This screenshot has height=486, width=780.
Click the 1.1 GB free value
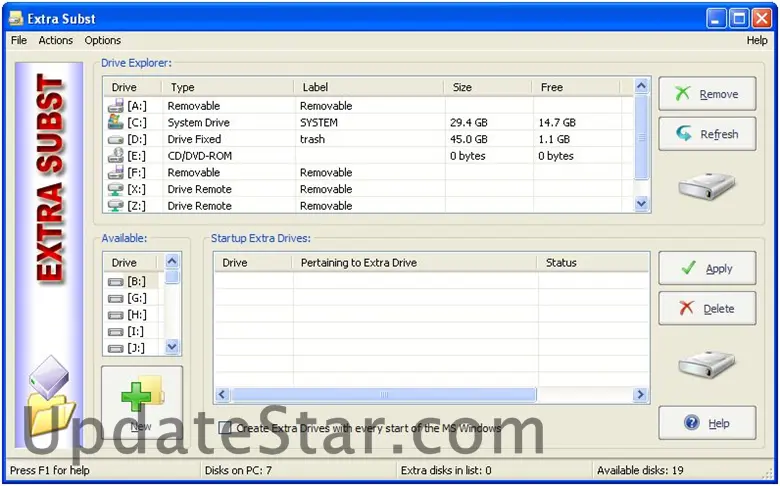point(554,139)
